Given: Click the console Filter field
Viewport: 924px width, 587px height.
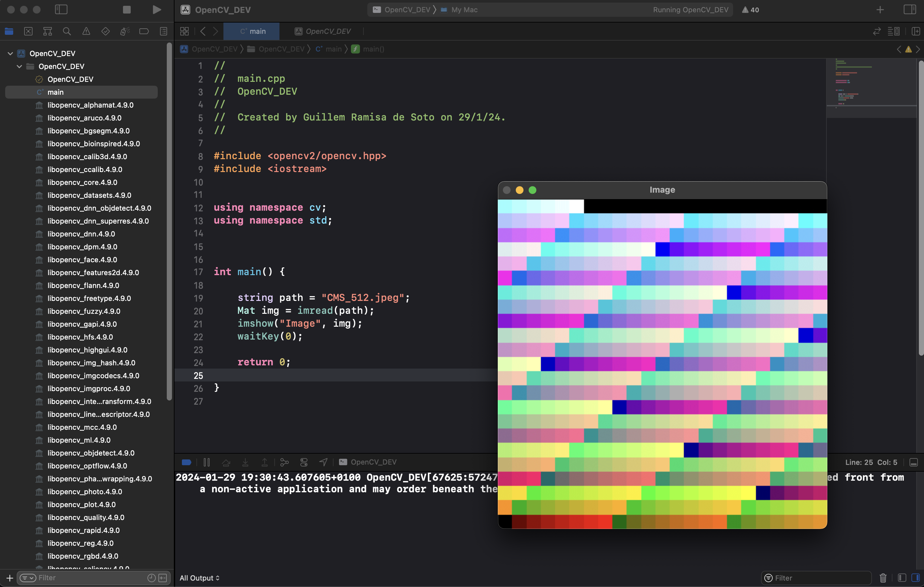Looking at the screenshot, I should click(x=817, y=578).
